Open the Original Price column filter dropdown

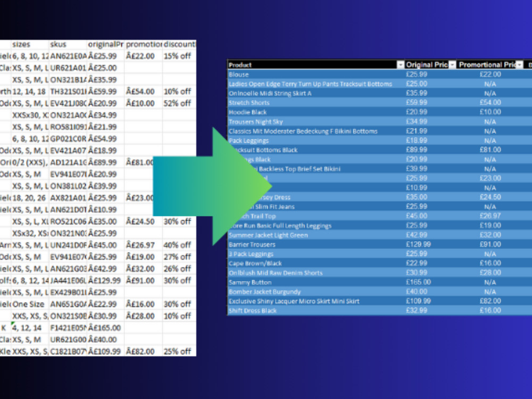452,65
